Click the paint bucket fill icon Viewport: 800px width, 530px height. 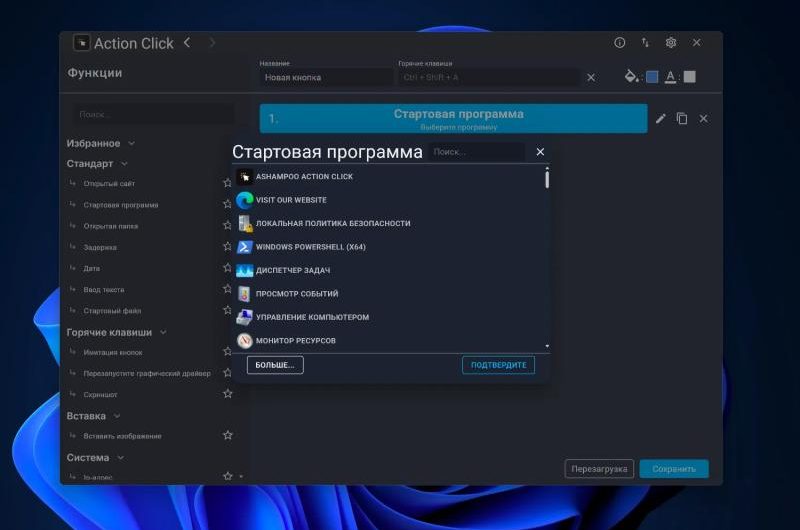631,77
